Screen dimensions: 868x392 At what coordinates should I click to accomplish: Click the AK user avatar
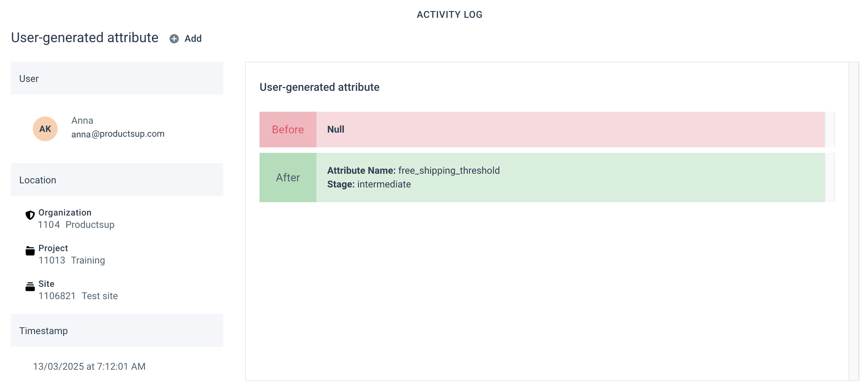[45, 129]
